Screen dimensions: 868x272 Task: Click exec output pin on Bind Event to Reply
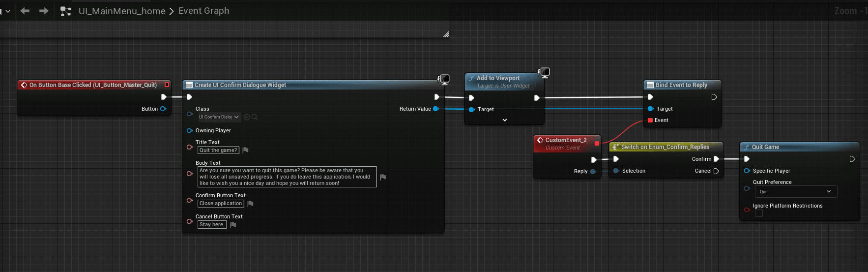pos(714,97)
